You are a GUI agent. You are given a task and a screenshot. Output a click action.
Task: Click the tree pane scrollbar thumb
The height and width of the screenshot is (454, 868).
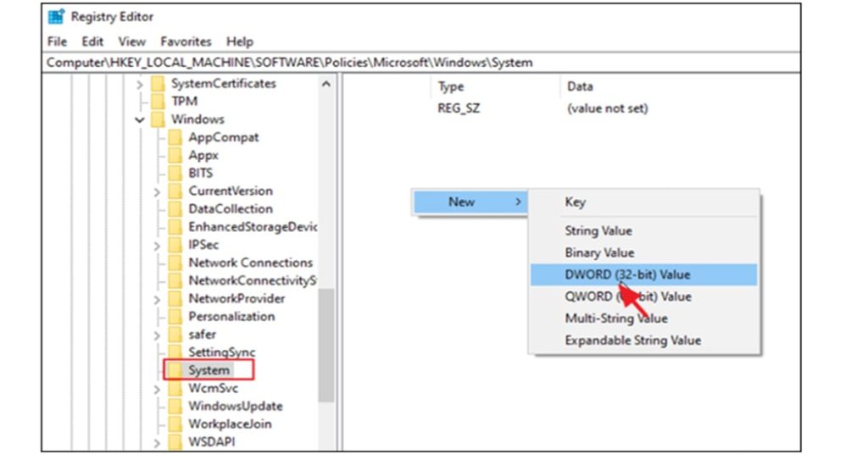(326, 345)
